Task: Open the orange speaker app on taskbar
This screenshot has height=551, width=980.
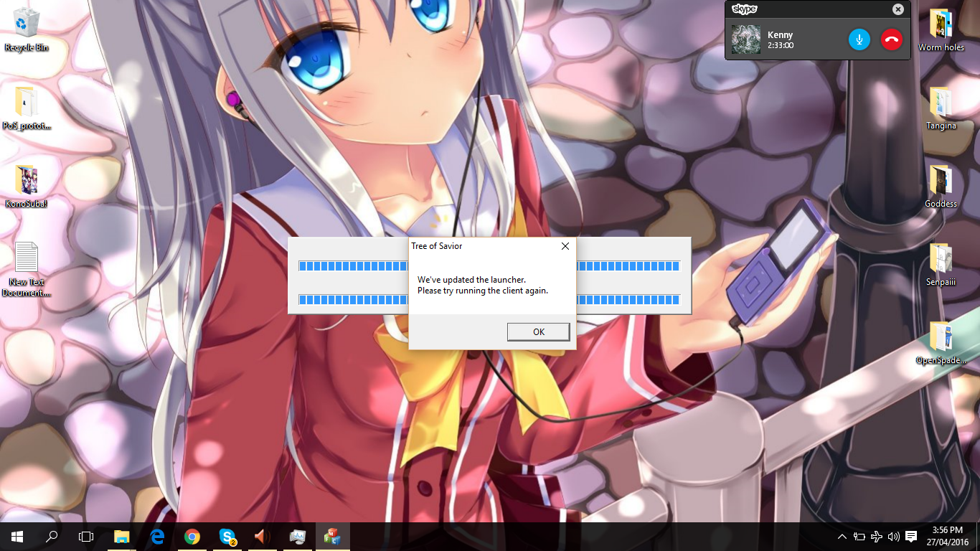Action: (262, 536)
